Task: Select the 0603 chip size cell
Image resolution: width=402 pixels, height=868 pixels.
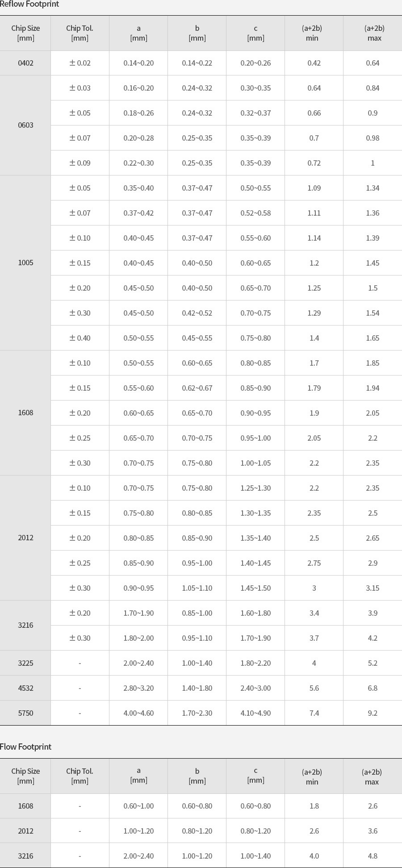Action: click(x=25, y=125)
